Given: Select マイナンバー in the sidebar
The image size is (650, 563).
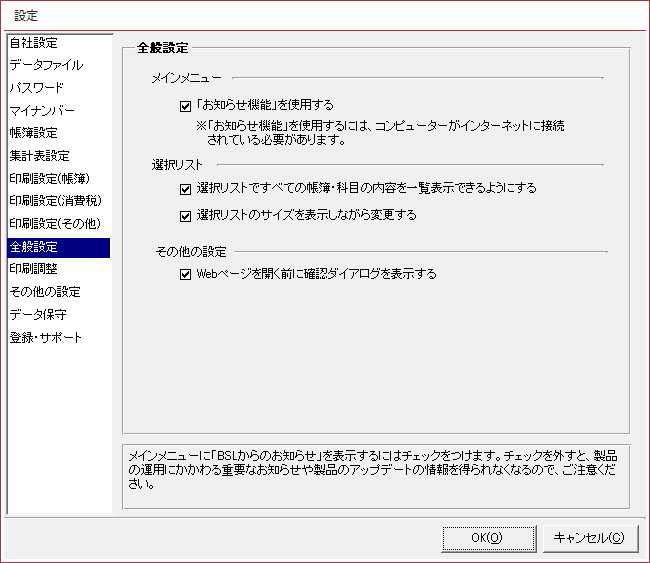Looking at the screenshot, I should (42, 110).
